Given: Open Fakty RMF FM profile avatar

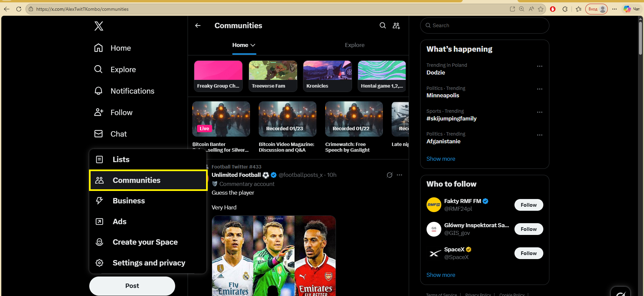Looking at the screenshot, I should [x=434, y=205].
